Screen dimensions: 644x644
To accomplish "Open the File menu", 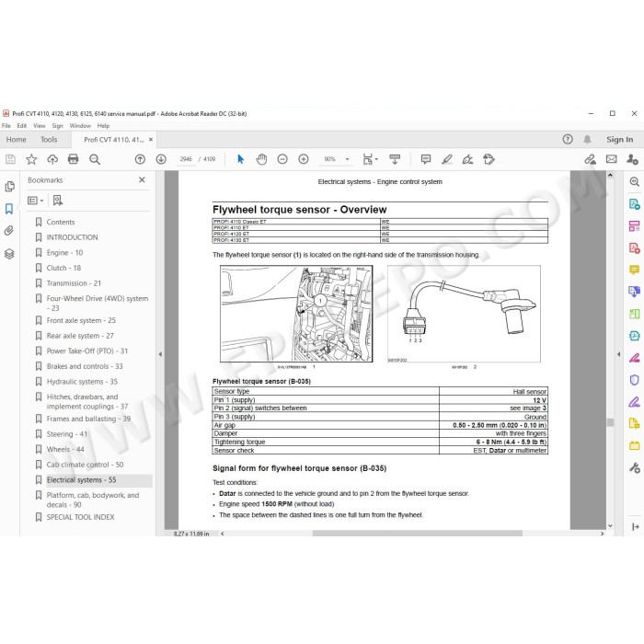I will pos(6,126).
